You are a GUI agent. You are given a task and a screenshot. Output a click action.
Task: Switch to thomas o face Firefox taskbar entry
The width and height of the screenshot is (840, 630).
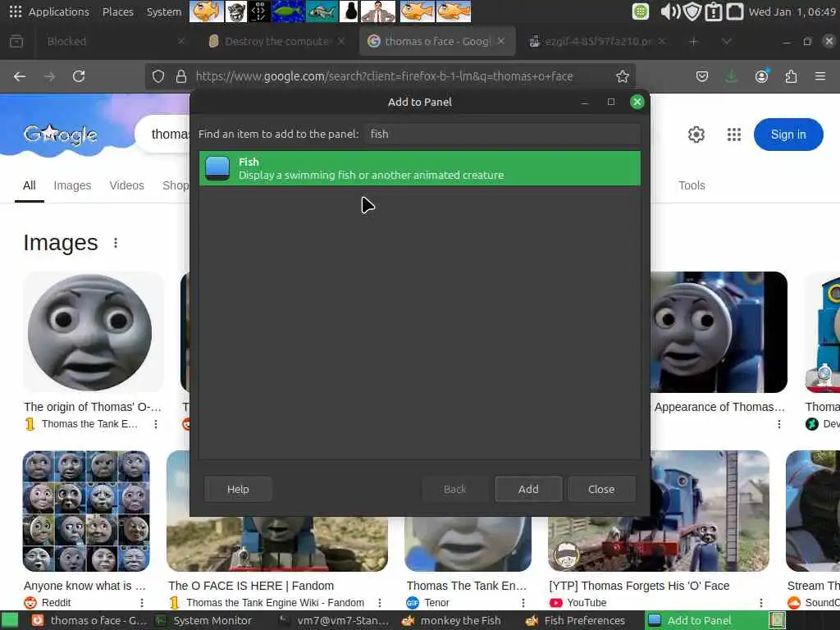point(89,620)
